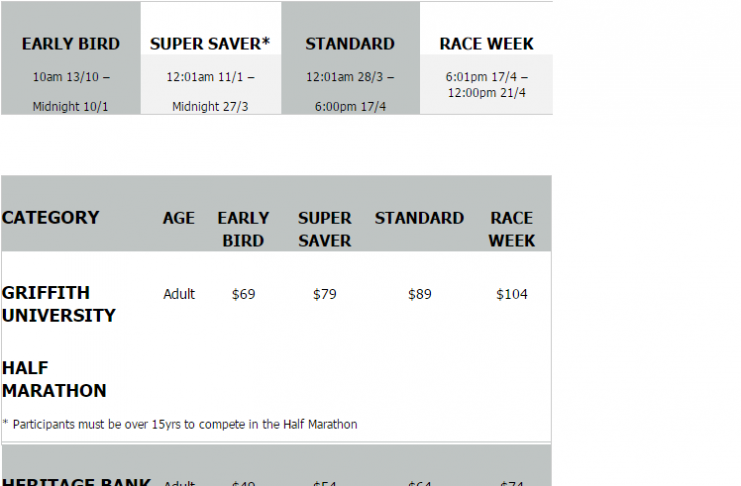Click the $89 standard price
The image size is (741, 486).
(x=420, y=294)
